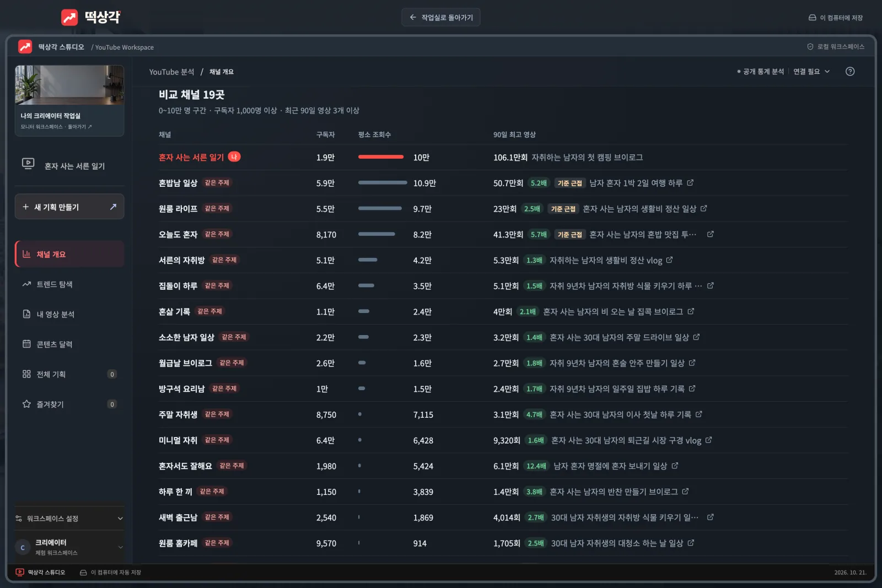Open 콘텐츠 달력 menu item
Screen dimensions: 882x588
[69, 344]
